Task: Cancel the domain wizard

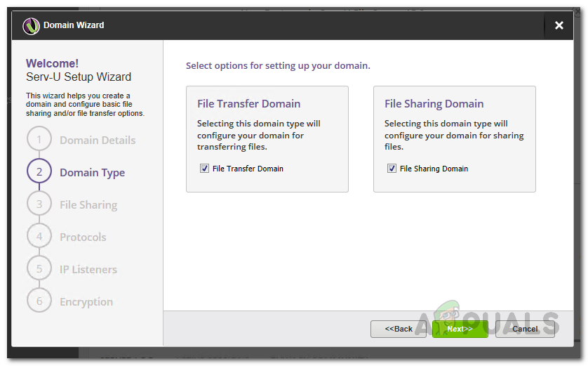Action: point(525,329)
